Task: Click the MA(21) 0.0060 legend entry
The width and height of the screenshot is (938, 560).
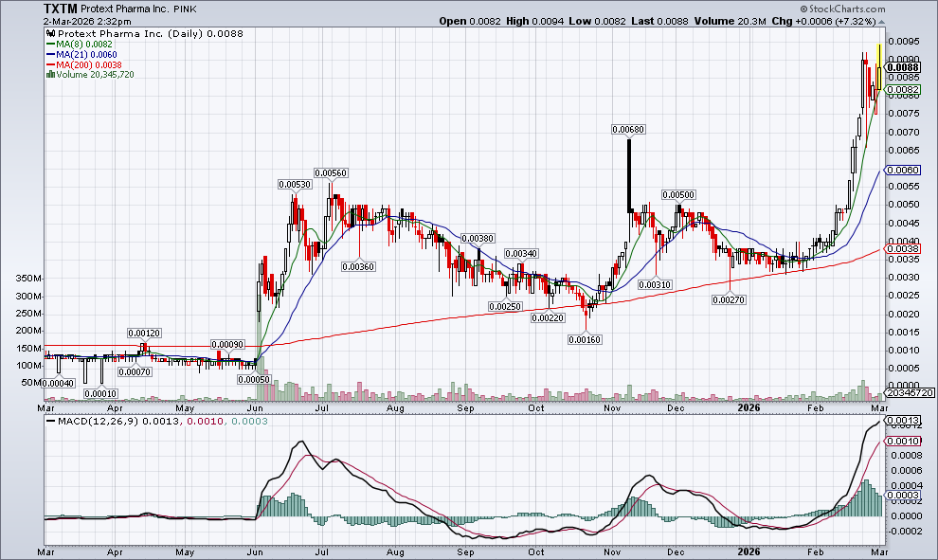Action: [x=86, y=54]
